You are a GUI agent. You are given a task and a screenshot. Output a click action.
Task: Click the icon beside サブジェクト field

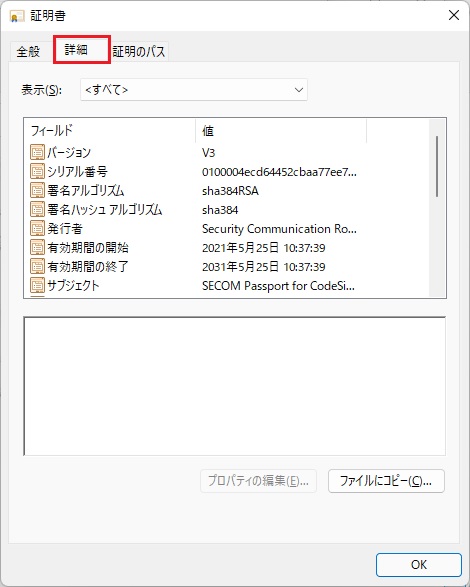[x=37, y=286]
